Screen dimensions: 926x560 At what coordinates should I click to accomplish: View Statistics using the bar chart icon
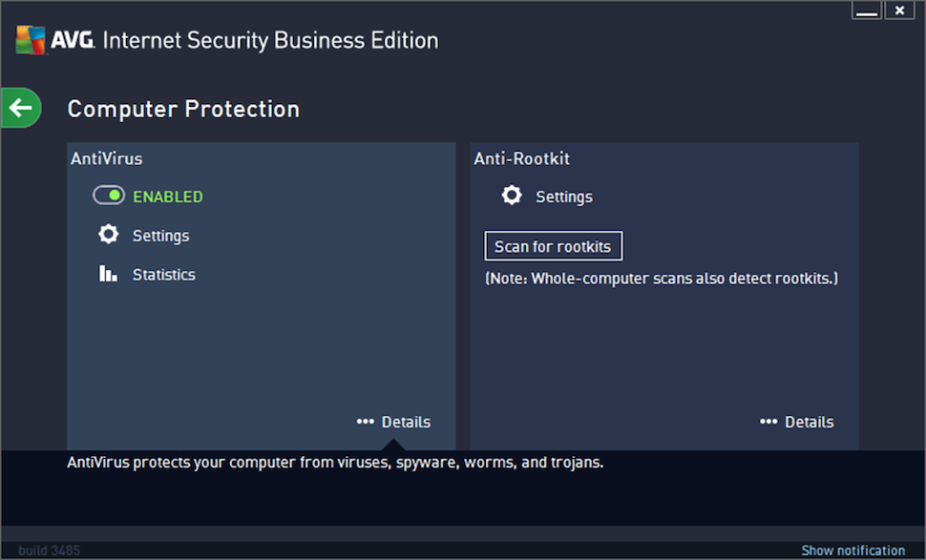click(x=108, y=274)
